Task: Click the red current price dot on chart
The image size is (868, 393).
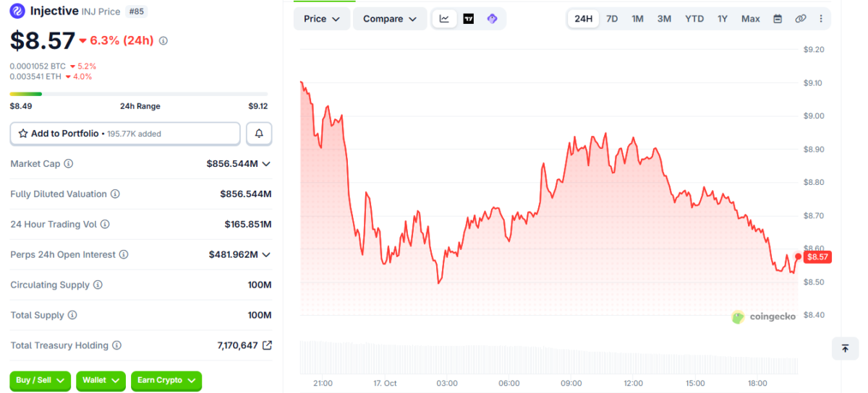Action: 798,256
